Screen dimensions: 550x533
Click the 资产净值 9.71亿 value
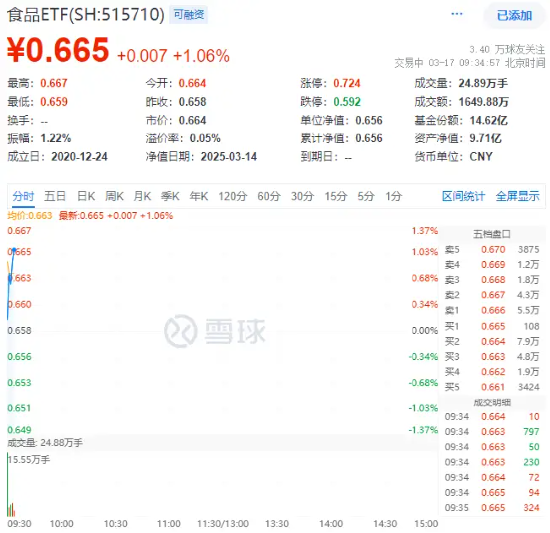(485, 138)
